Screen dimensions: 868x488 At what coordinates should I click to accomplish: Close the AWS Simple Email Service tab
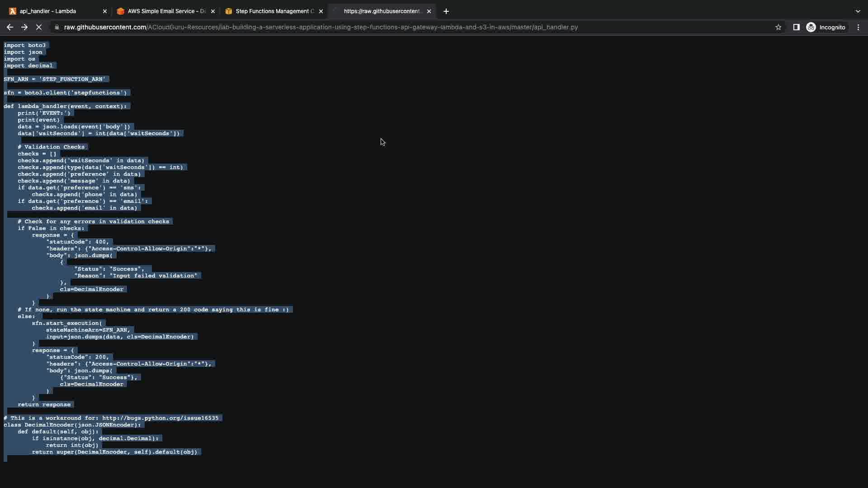click(x=213, y=11)
